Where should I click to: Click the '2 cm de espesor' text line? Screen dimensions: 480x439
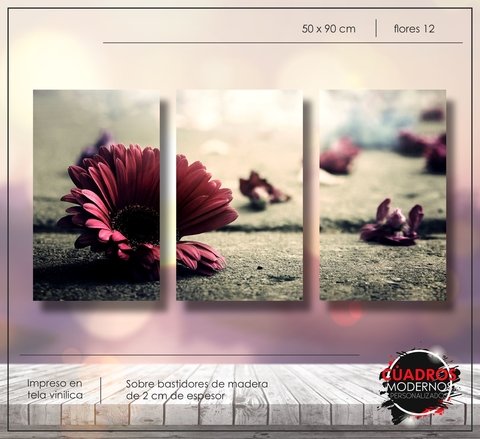click(175, 396)
